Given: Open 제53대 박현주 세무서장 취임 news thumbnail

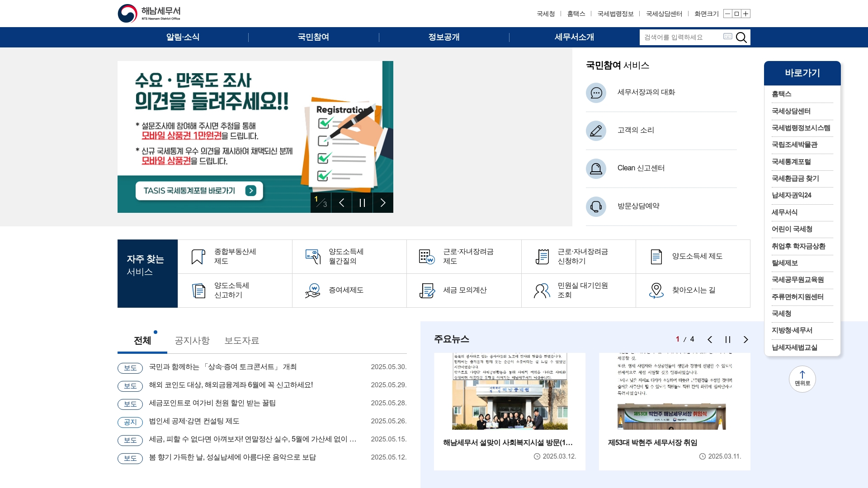Looking at the screenshot, I should pos(675,391).
